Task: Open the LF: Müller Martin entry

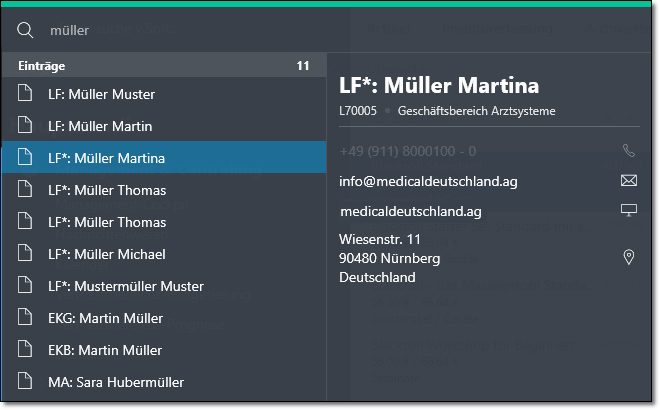Action: point(100,126)
